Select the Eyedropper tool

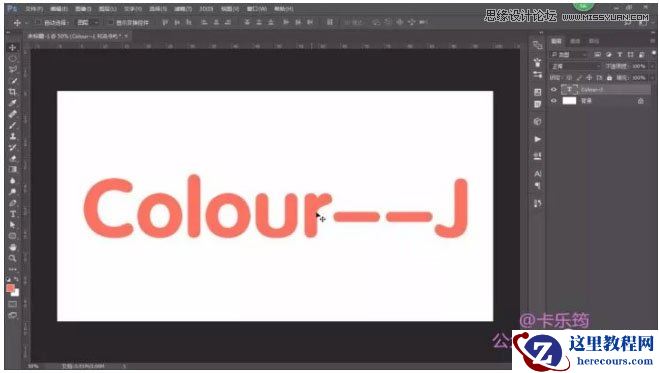(13, 103)
